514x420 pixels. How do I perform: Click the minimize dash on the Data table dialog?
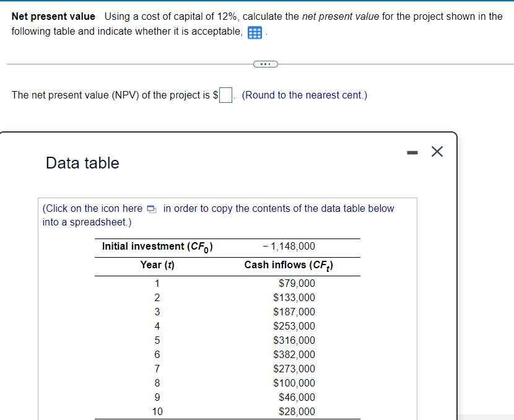pyautogui.click(x=412, y=151)
